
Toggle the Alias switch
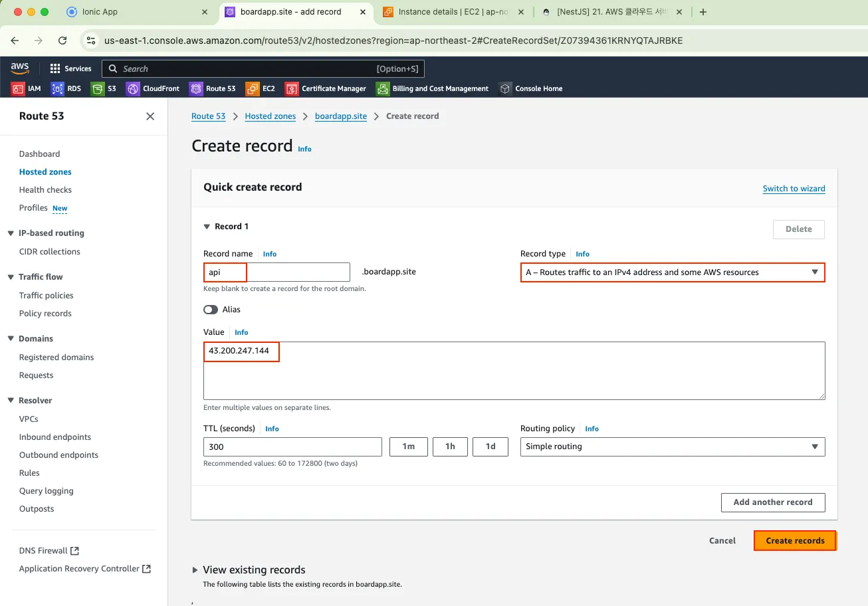pyautogui.click(x=211, y=310)
